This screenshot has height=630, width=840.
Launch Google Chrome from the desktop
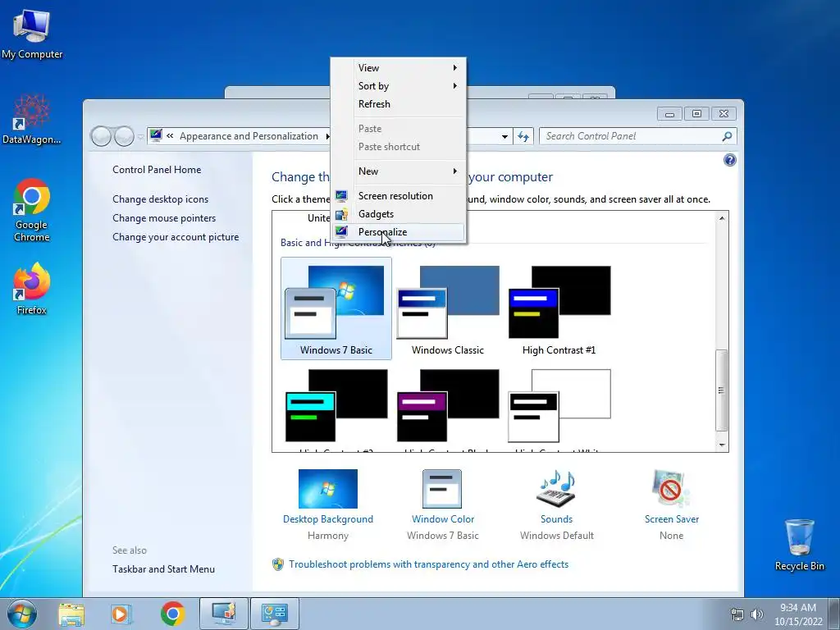pyautogui.click(x=32, y=210)
